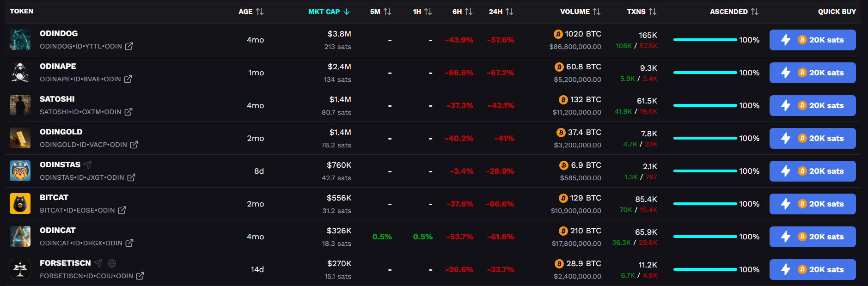
Task: Select the TOKEN column header
Action: (x=21, y=12)
